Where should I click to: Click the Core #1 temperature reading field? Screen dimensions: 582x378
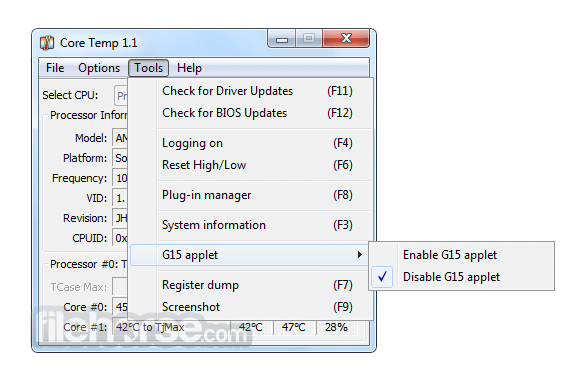click(171, 328)
